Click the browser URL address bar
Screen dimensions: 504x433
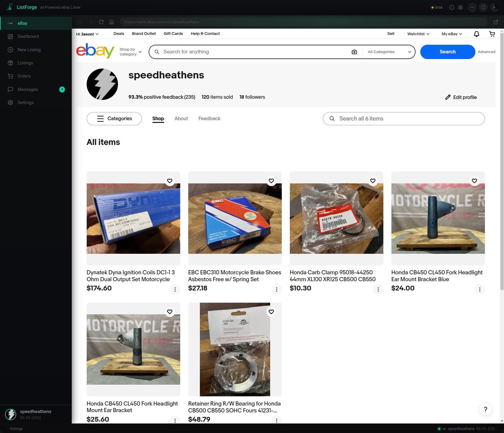tap(304, 22)
